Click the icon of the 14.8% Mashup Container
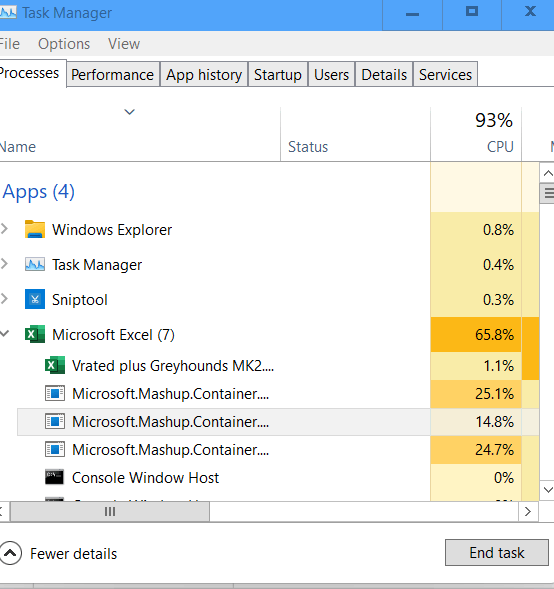The height and width of the screenshot is (589, 554). point(55,421)
